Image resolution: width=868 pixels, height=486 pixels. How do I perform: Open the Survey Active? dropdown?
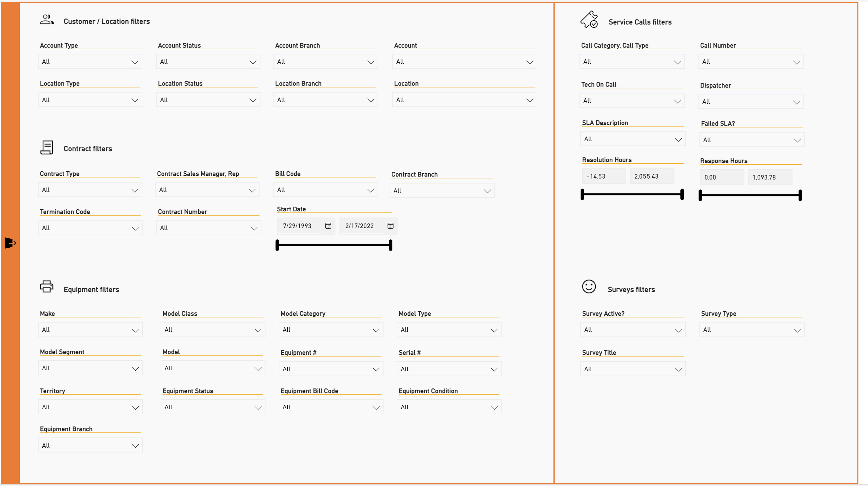633,330
